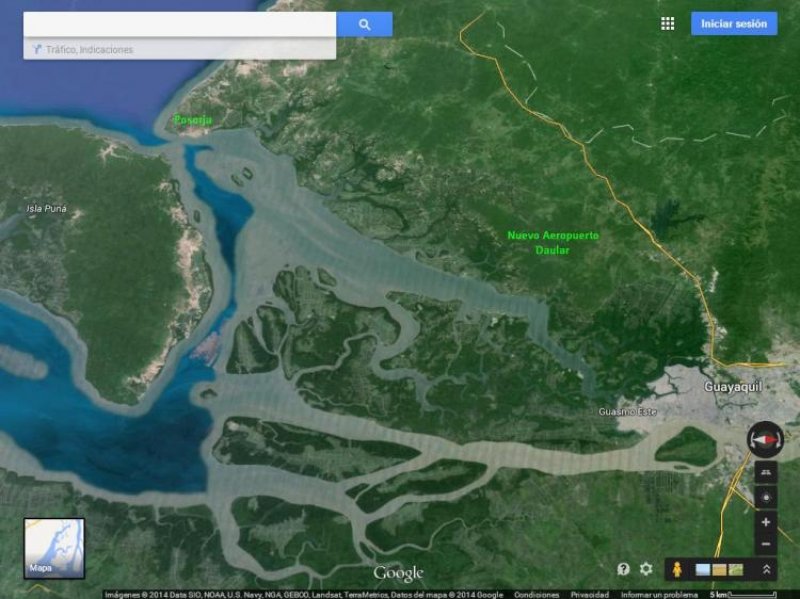
Task: Open Tráfico, Indicaciones options row
Action: [180, 49]
